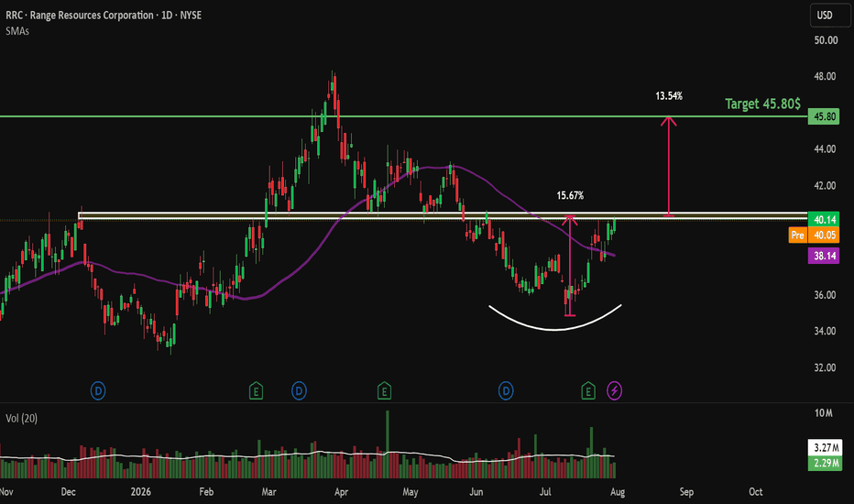Open the dividend marker above December
Viewport: 854px width, 504px height.
[x=98, y=390]
